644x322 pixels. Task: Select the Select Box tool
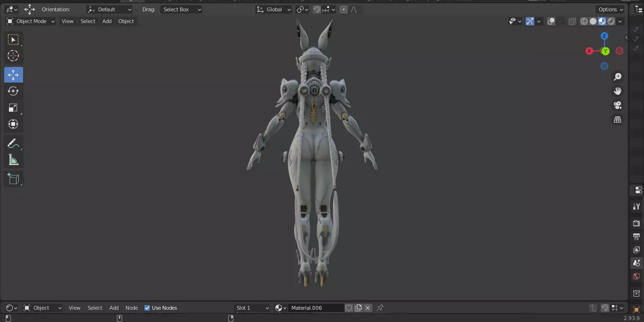point(13,40)
